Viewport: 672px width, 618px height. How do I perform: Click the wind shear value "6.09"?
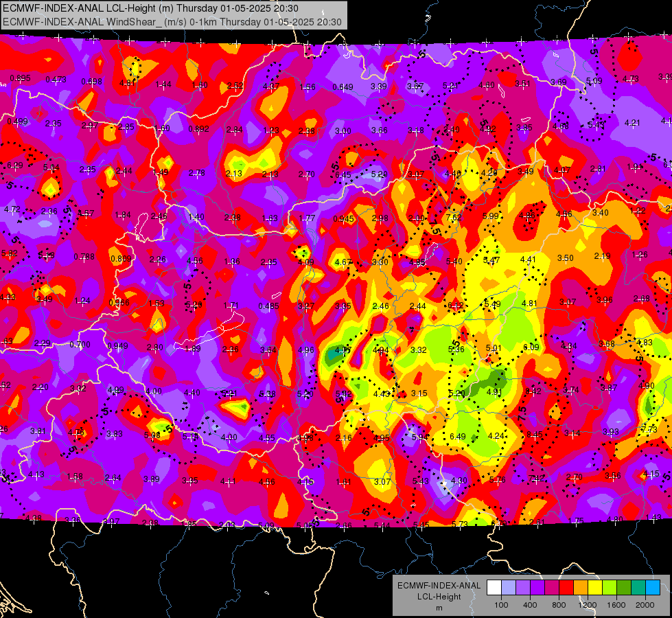click(x=531, y=347)
